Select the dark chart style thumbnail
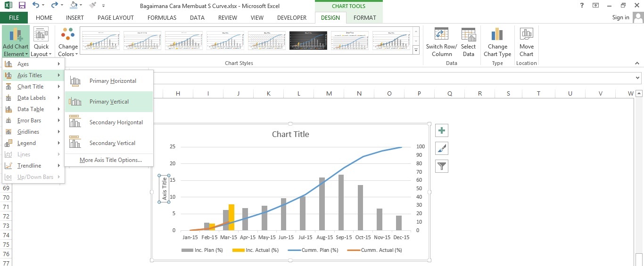This screenshot has width=644, height=266. point(308,40)
